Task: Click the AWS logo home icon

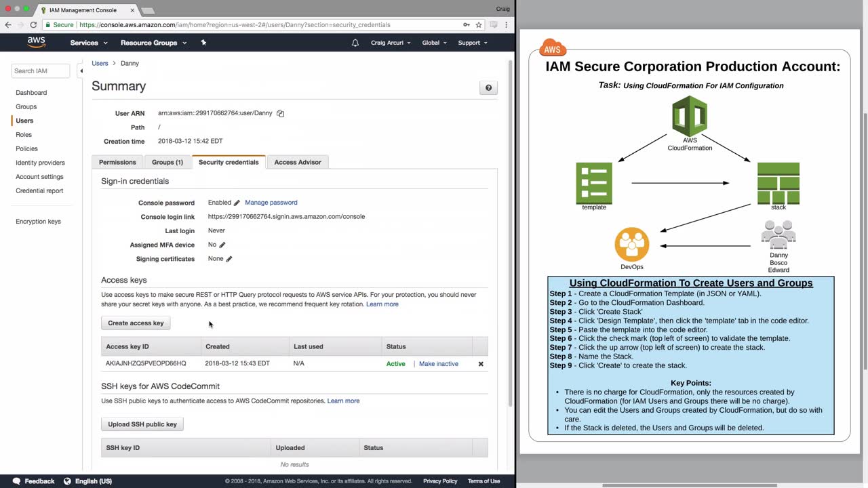Action: (x=37, y=42)
